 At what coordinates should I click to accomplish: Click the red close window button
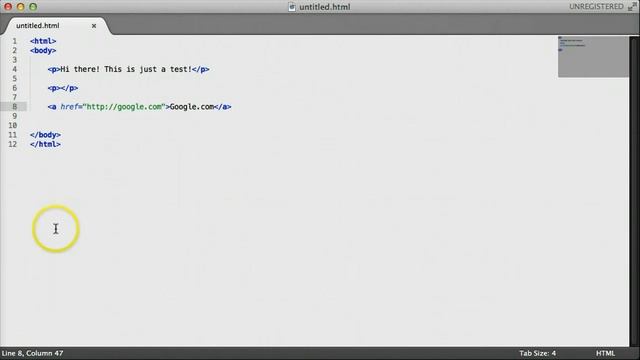click(8, 7)
